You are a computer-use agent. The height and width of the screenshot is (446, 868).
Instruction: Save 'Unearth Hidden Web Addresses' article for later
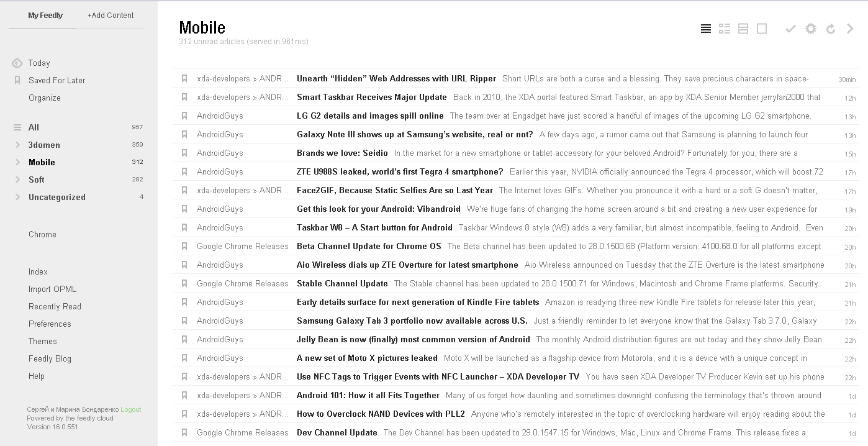click(x=184, y=79)
